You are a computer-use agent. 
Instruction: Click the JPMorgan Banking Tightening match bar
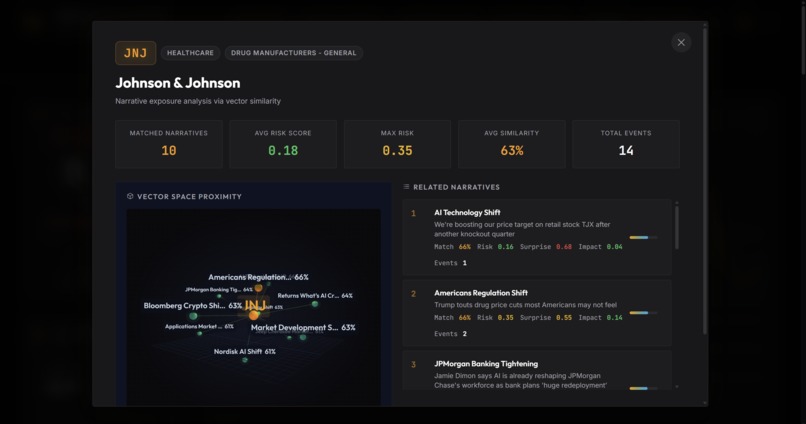point(643,389)
